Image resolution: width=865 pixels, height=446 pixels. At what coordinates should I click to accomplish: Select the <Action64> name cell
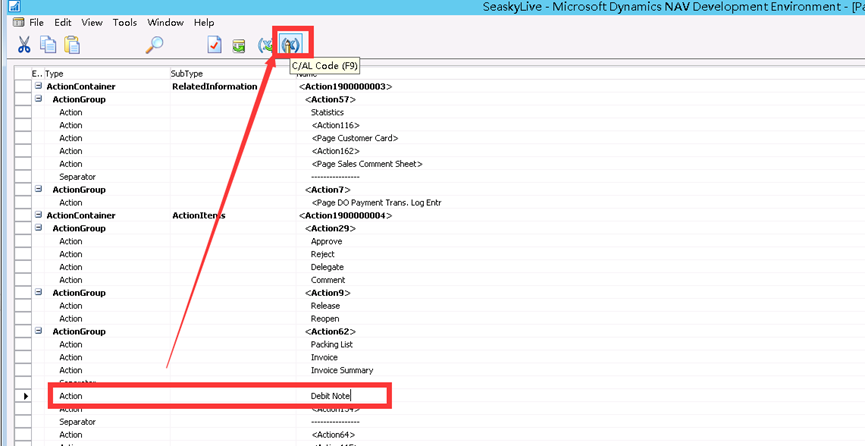click(333, 434)
